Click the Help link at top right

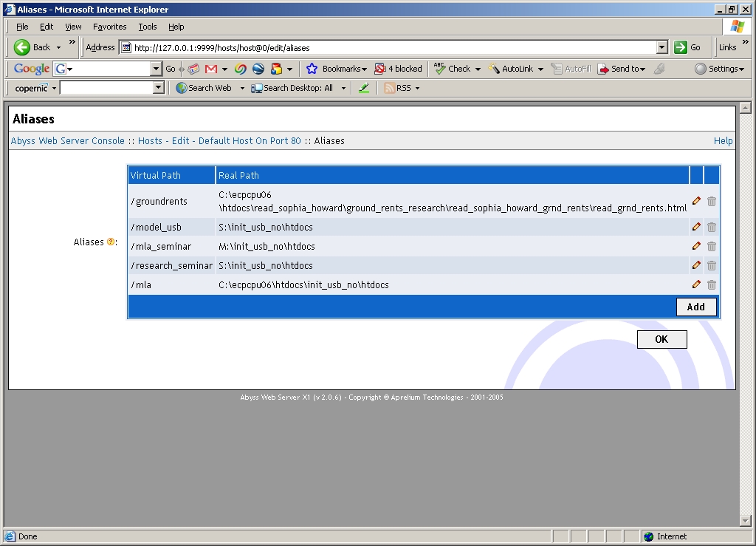pyautogui.click(x=723, y=141)
